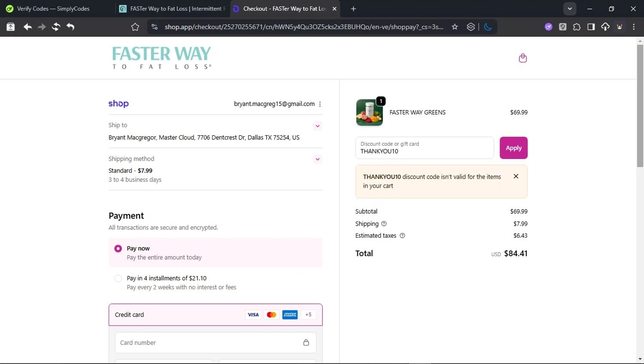Click the Card number field

coord(216,343)
